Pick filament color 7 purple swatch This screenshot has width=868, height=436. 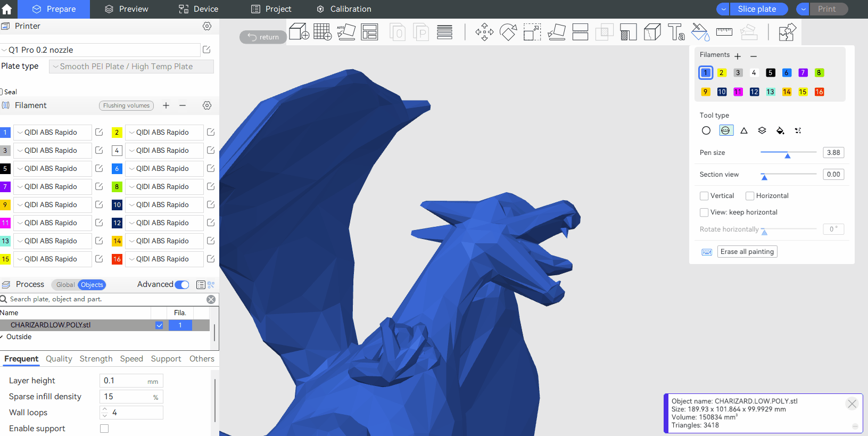pos(803,73)
